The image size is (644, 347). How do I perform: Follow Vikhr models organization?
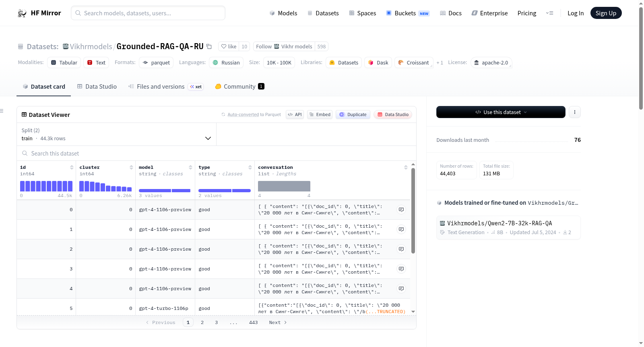[x=284, y=46]
